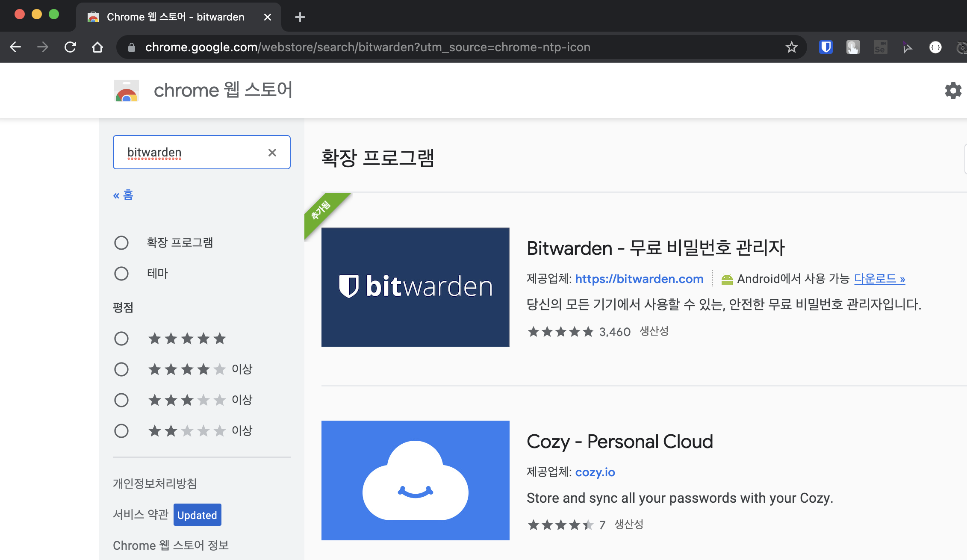This screenshot has width=967, height=560.
Task: Open a new browser tab
Action: coord(300,17)
